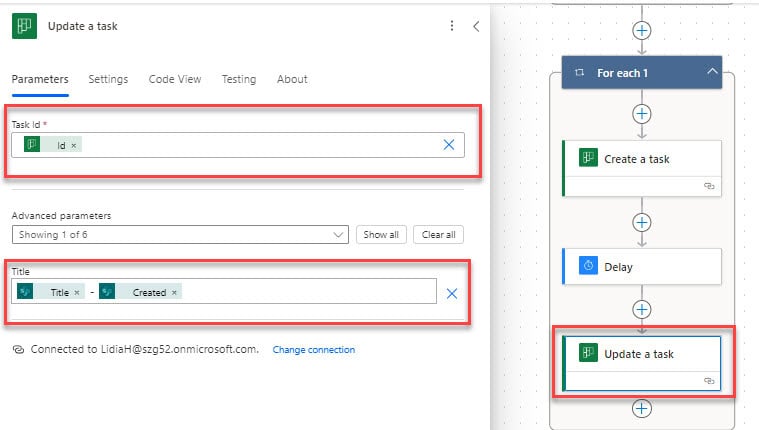The height and width of the screenshot is (430, 759).
Task: Remove the Created token with its x
Action: [x=174, y=292]
